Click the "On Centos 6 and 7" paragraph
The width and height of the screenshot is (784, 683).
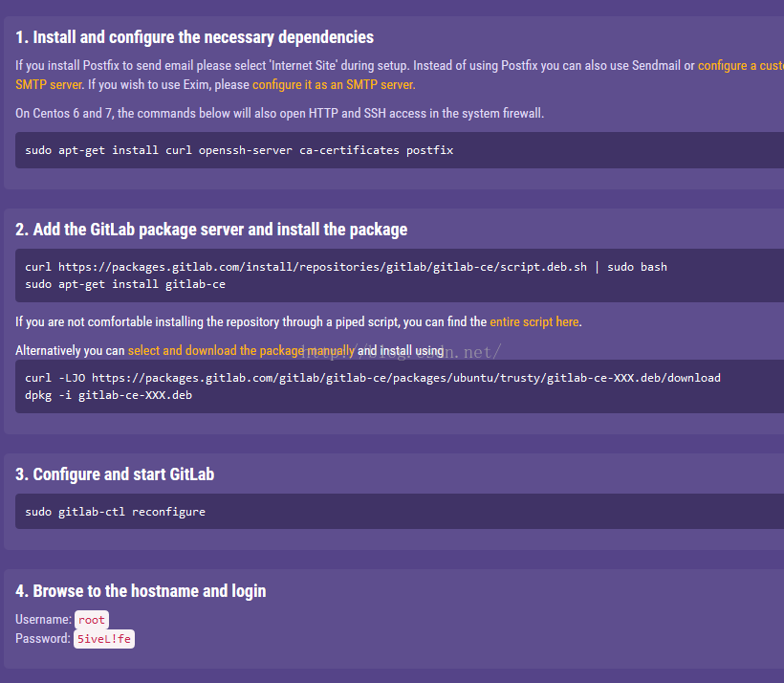pyautogui.click(x=279, y=113)
